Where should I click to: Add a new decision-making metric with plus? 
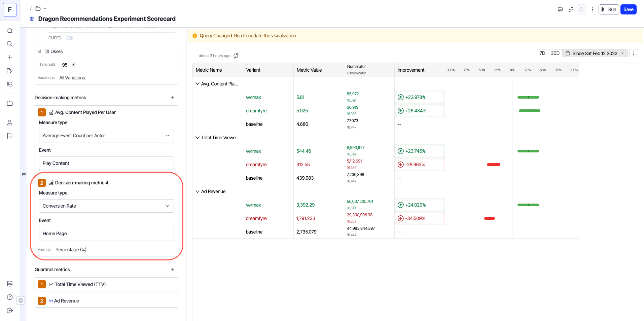pos(173,98)
